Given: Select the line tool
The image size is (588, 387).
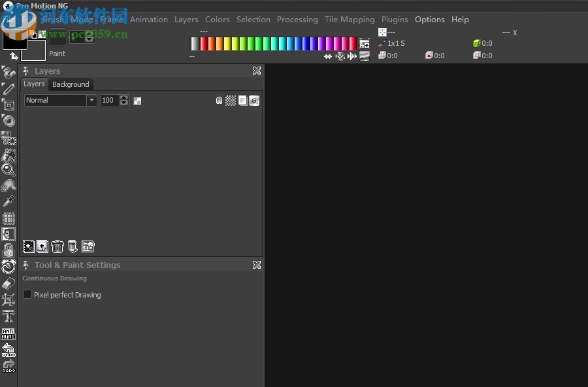Looking at the screenshot, I should point(8,89).
